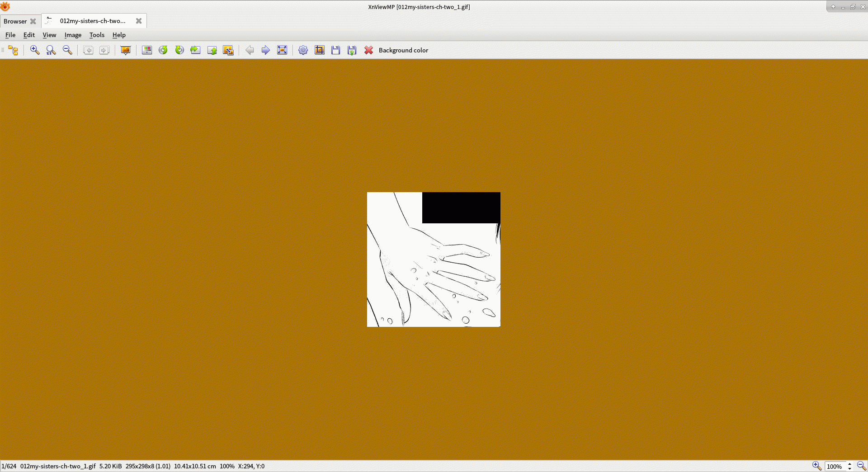Open the File menu
The image size is (868, 472).
(10, 35)
